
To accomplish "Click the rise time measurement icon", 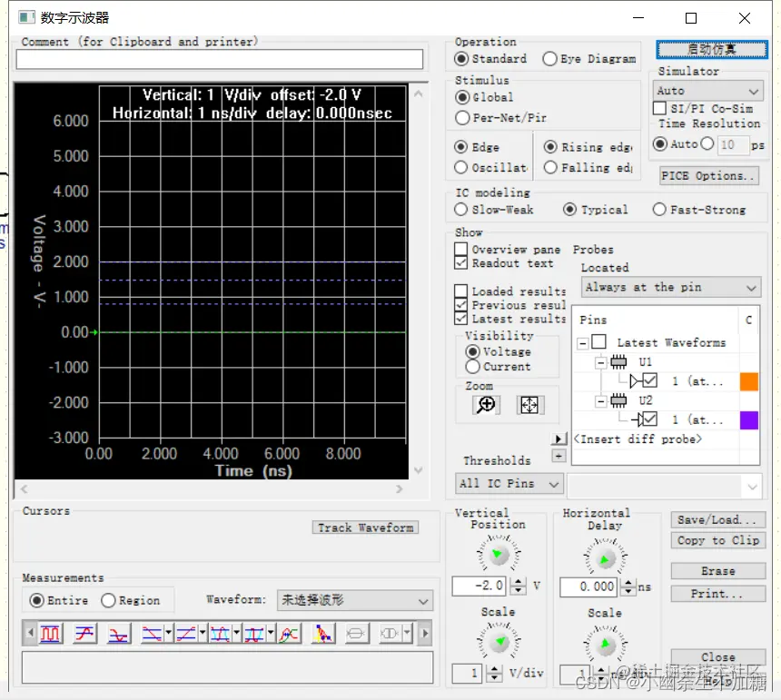I will [186, 634].
